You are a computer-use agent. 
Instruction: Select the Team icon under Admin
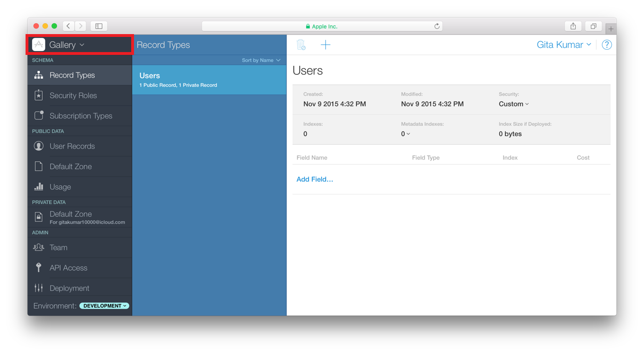(38, 247)
